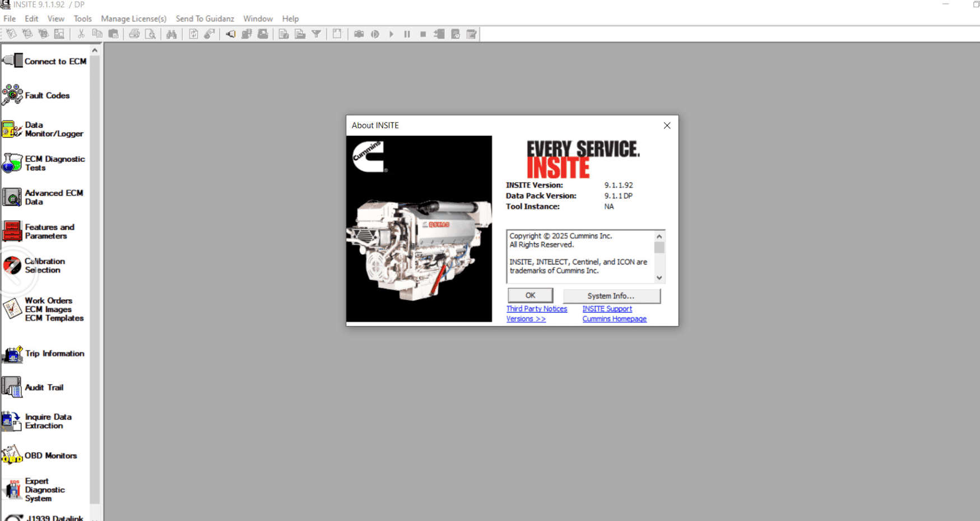980x521 pixels.
Task: Click the binoculars Find toolbar icon
Action: click(171, 34)
